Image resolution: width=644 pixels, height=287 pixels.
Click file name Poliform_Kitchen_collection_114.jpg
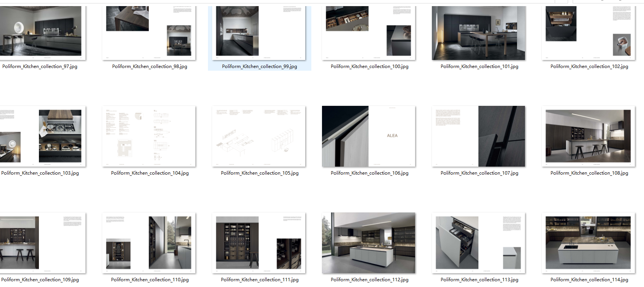point(589,280)
